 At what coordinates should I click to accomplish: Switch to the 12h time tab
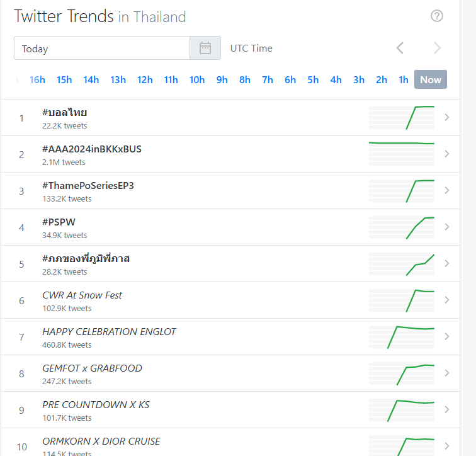tap(145, 79)
